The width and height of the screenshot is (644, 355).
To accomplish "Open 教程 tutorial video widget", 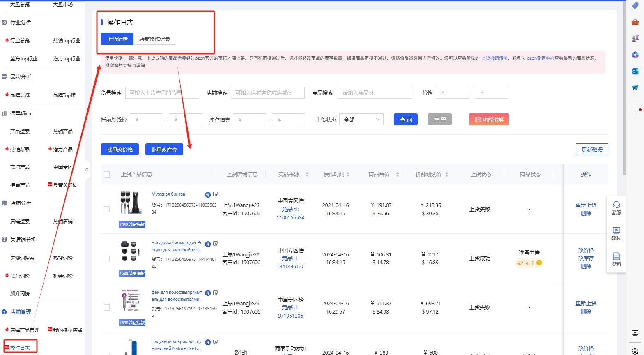I will pyautogui.click(x=616, y=234).
